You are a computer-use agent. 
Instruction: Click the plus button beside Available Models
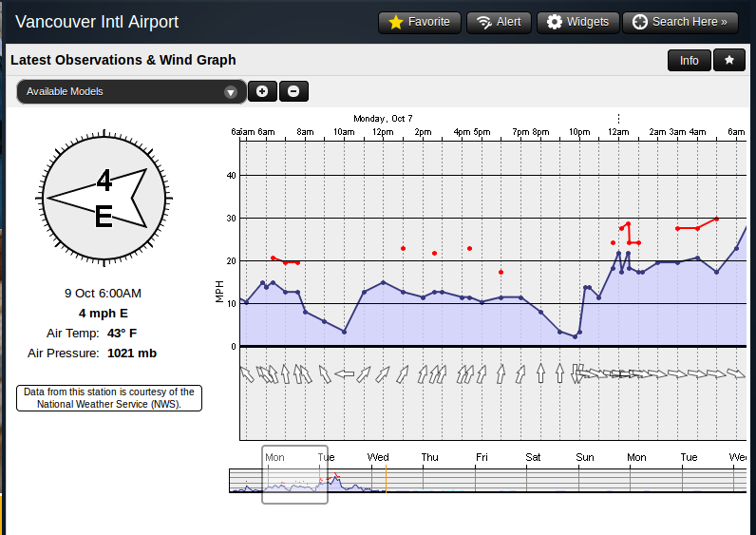coord(262,91)
